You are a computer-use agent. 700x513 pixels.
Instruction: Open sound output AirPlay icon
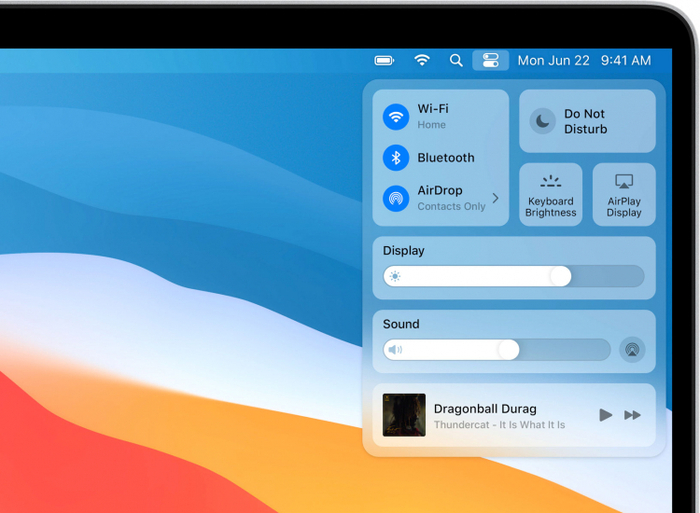632,350
